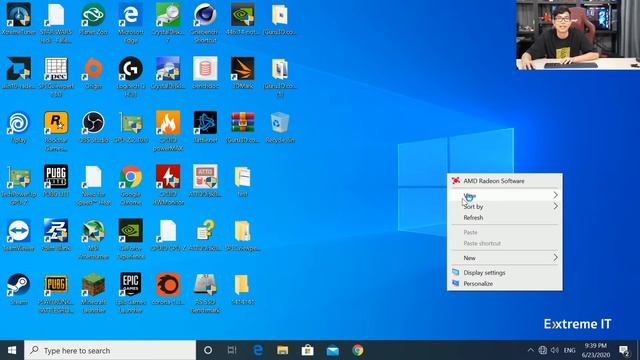Open the Cinebench shortcut on the desktop
The width and height of the screenshot is (640, 360).
click(205, 22)
